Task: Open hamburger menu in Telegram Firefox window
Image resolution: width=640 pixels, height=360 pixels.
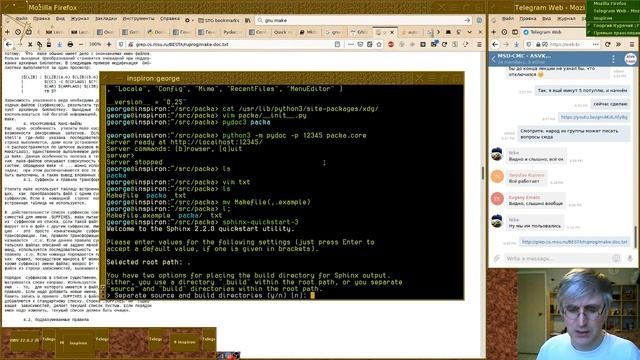Action: point(631,44)
